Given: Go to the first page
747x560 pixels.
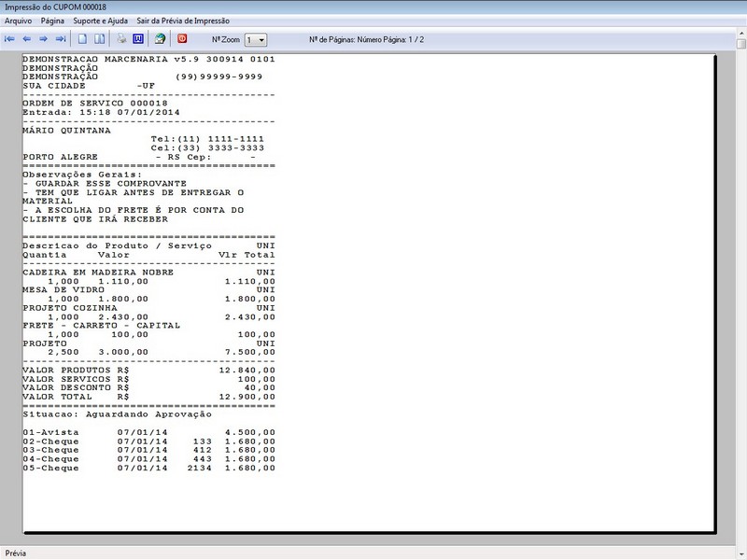Looking at the screenshot, I should click(9, 38).
